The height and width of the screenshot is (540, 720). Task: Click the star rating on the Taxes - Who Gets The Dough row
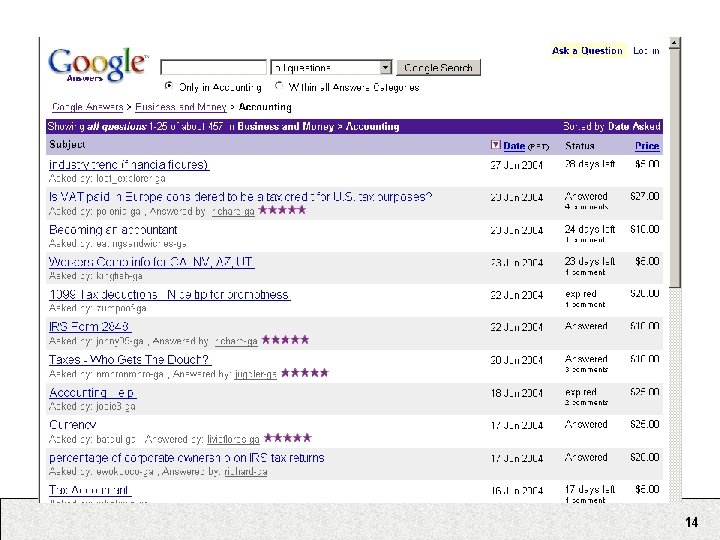[305, 373]
